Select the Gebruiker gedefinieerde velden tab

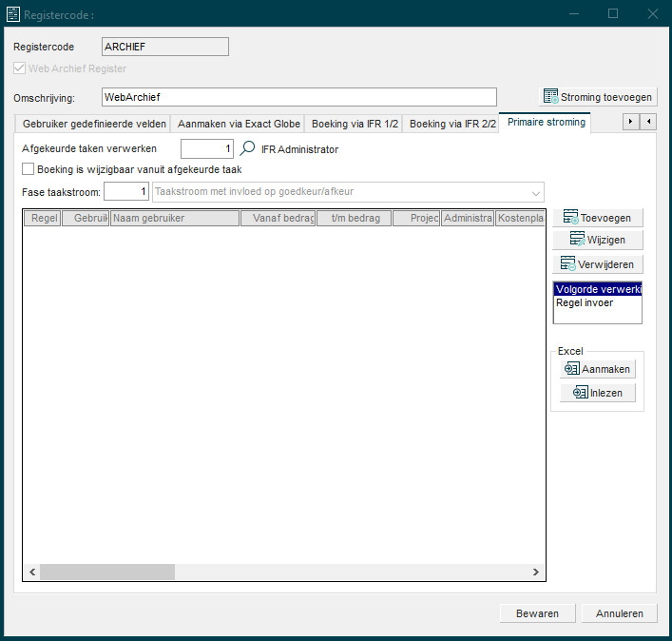94,124
